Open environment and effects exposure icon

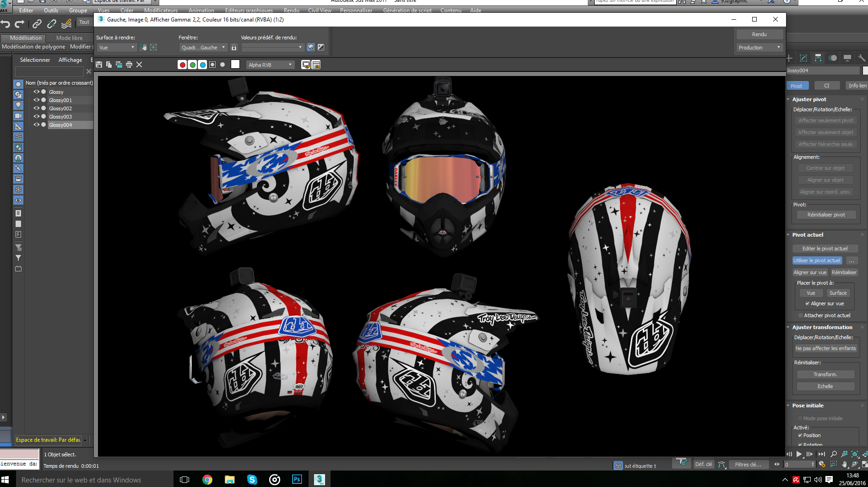point(321,47)
